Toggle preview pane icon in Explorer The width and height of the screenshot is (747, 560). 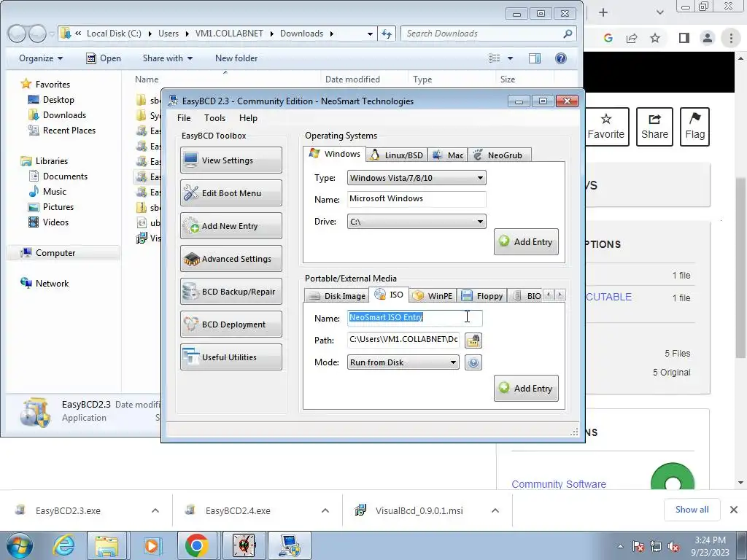[x=535, y=58]
